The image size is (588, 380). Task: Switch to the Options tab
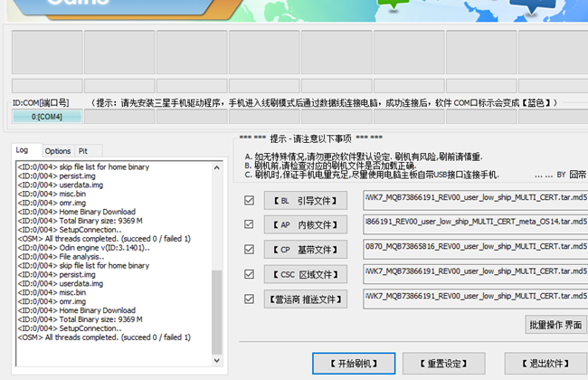click(x=58, y=151)
